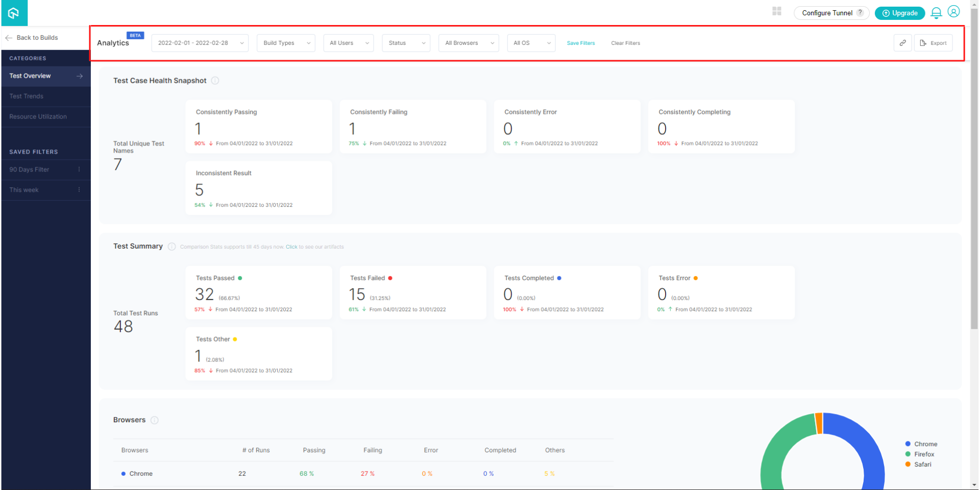Open the profile avatar icon
The width and height of the screenshot is (980, 490).
tap(953, 11)
